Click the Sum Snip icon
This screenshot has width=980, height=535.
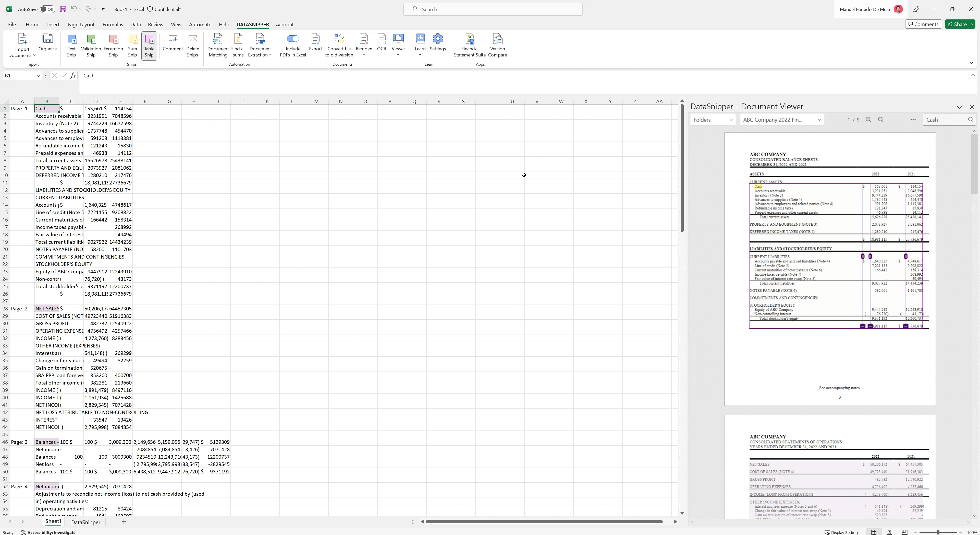[132, 45]
